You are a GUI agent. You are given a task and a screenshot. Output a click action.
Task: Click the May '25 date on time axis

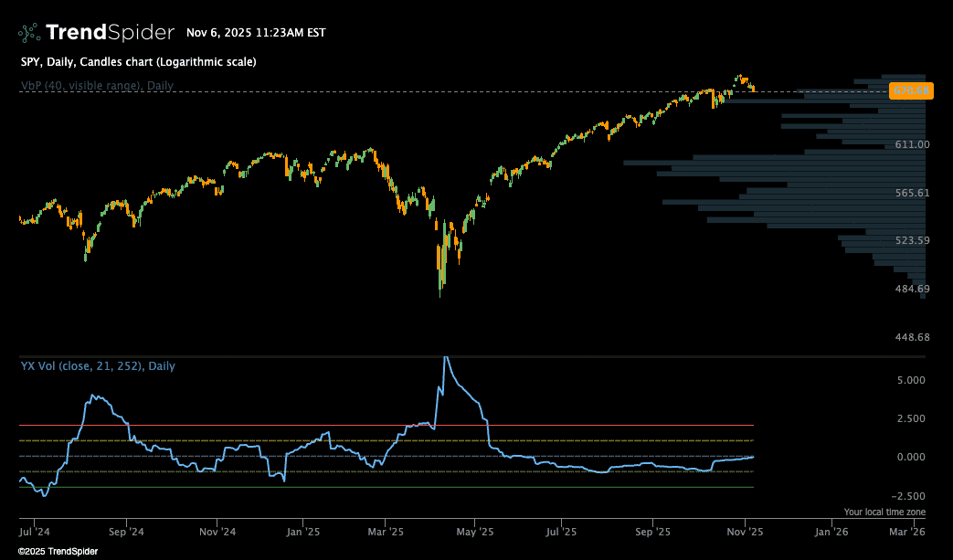click(x=474, y=531)
